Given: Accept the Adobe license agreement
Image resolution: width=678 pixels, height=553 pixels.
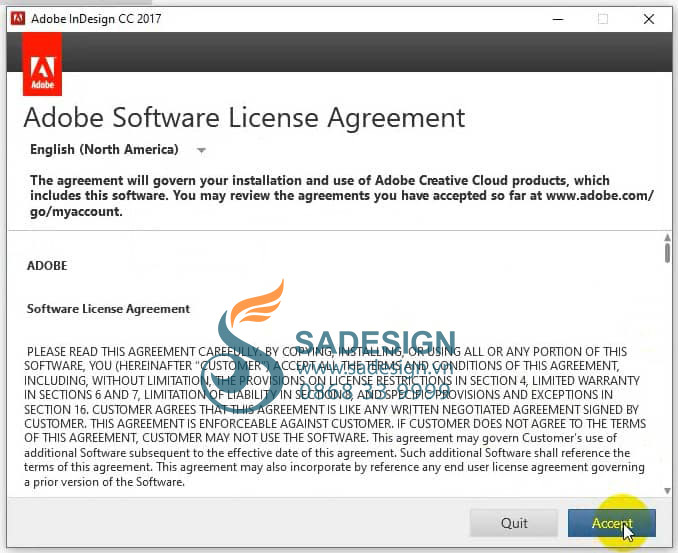Looking at the screenshot, I should pyautogui.click(x=611, y=523).
